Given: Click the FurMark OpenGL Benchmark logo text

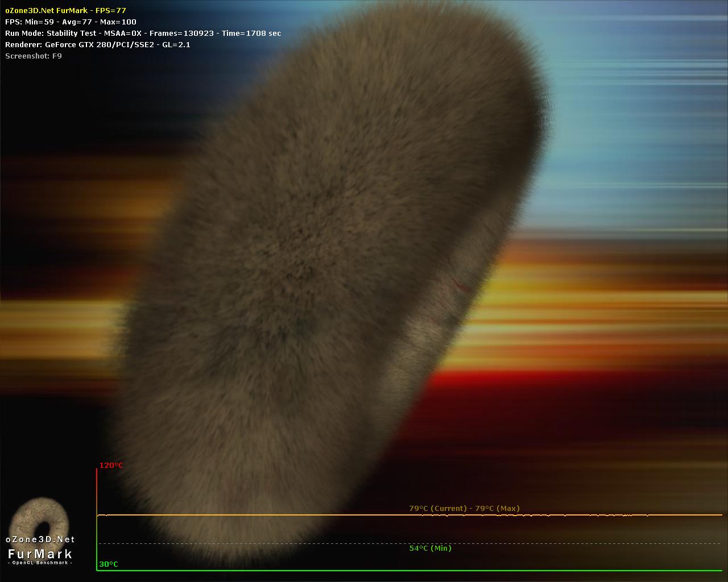Looking at the screenshot, I should pyautogui.click(x=40, y=555).
